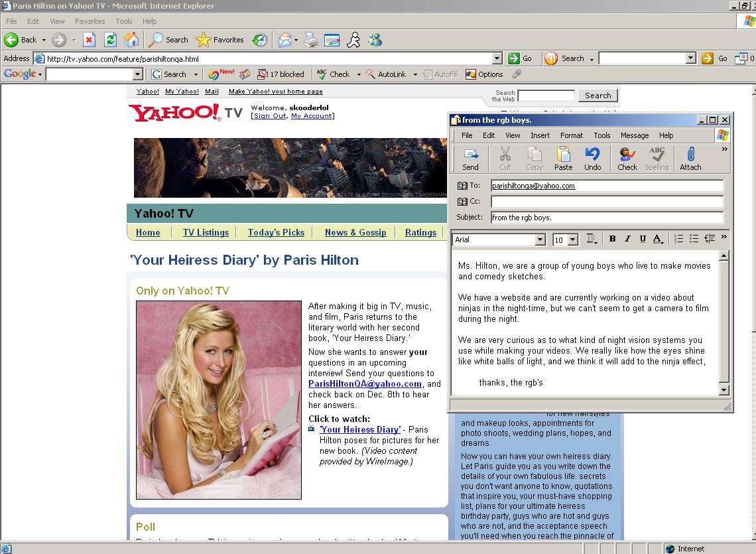The width and height of the screenshot is (756, 554).
Task: Open the font size 10 dropdown
Action: [x=573, y=240]
